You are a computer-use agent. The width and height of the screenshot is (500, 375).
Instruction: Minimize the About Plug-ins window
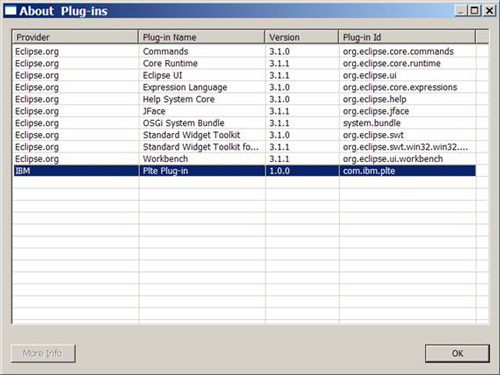pos(461,11)
